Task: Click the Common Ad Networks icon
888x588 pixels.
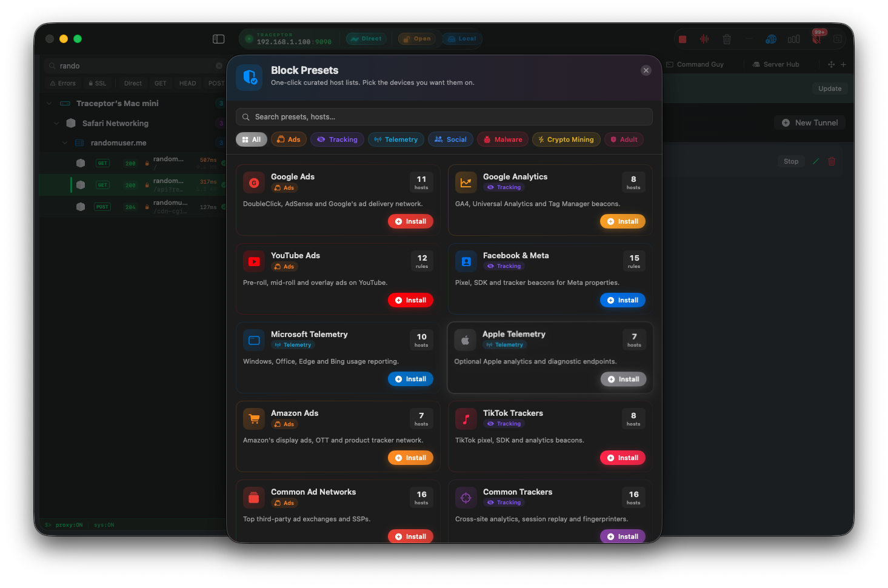Action: [x=254, y=498]
